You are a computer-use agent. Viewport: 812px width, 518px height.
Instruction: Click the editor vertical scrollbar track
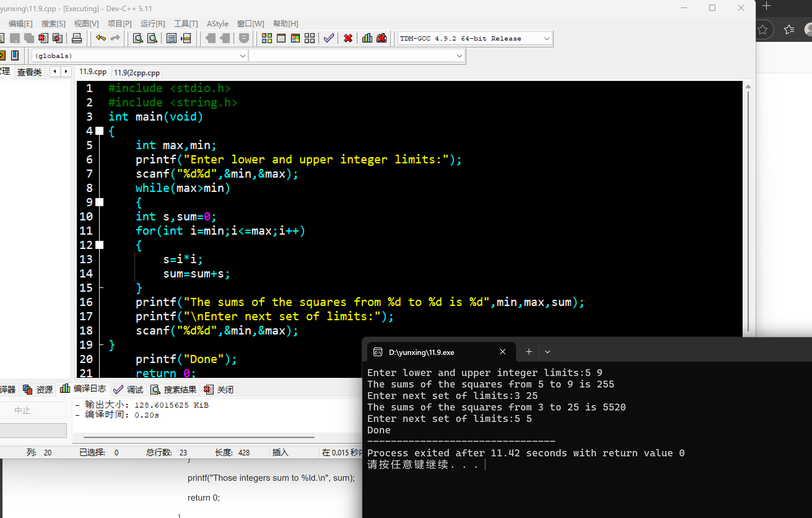click(748, 209)
